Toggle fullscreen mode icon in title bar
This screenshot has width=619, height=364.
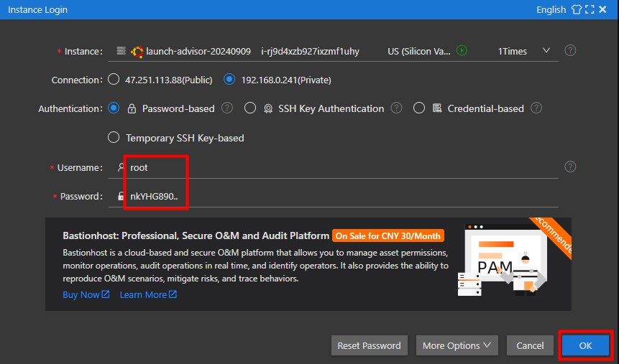point(590,9)
